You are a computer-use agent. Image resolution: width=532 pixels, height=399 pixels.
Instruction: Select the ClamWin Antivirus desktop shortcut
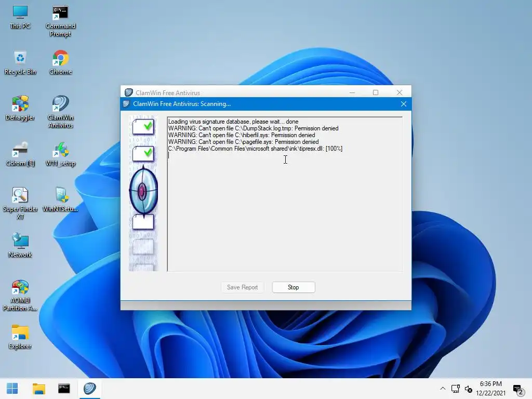pos(60,112)
